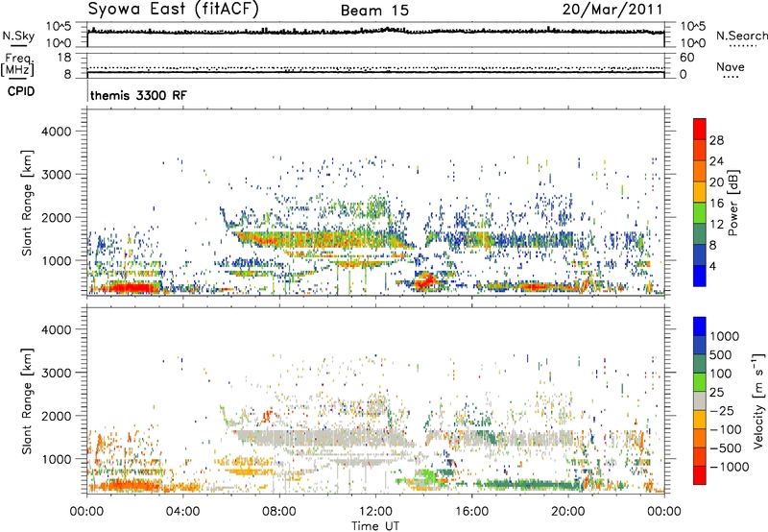The image size is (768, 532).
Task: Click the 08:00 time tick label
Action: click(x=279, y=512)
